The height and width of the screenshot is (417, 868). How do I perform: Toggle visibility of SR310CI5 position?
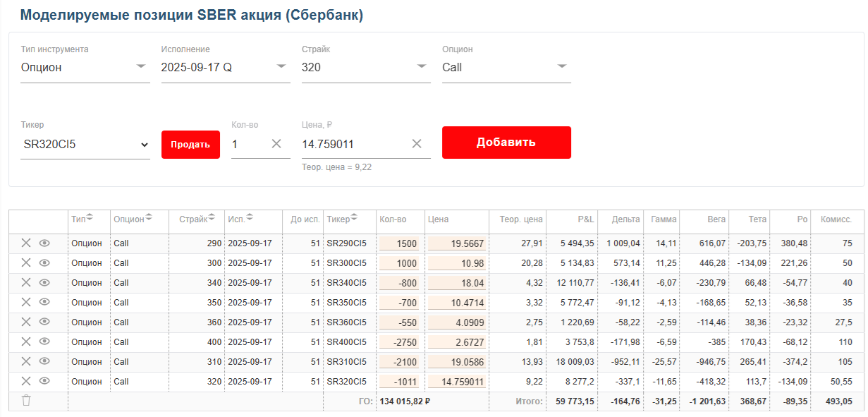pos(44,361)
